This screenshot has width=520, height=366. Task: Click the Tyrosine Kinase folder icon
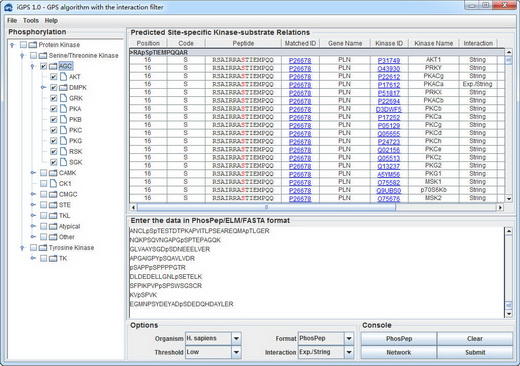pos(43,248)
